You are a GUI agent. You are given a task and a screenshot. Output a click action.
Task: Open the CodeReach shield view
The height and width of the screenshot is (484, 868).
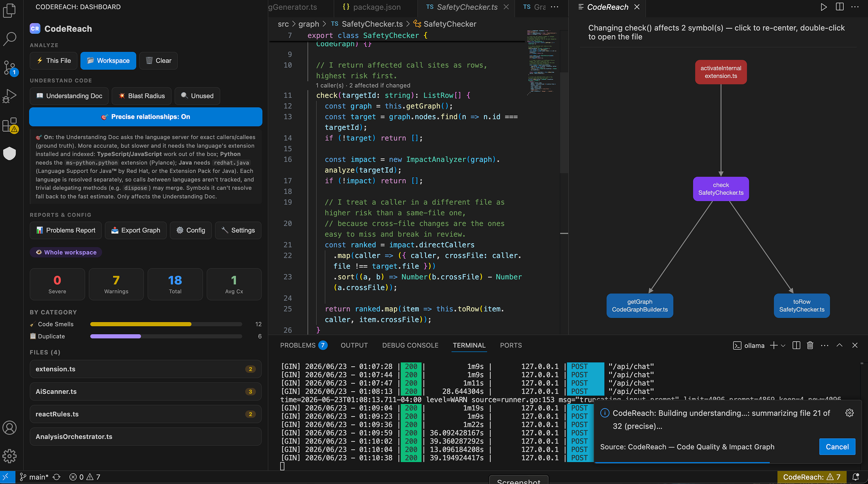click(9, 153)
